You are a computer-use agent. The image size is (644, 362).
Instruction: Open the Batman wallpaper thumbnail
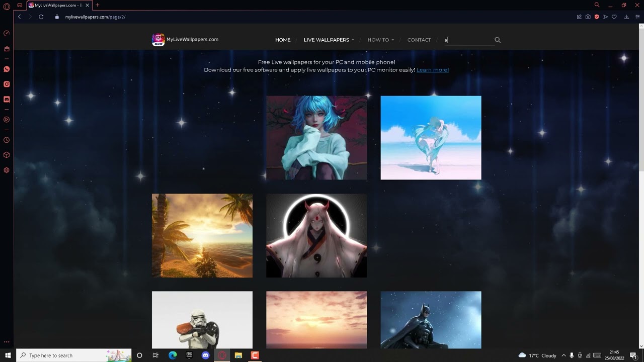[431, 320]
